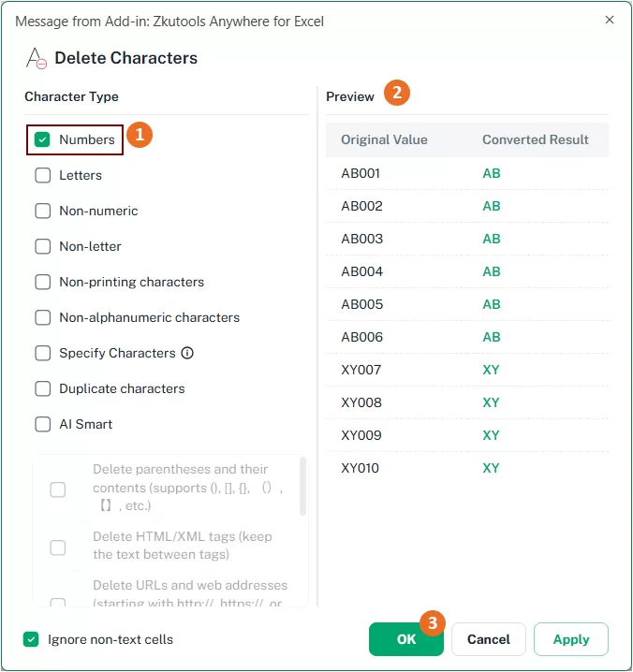
Task: Click the Cancel button
Action: [x=489, y=639]
